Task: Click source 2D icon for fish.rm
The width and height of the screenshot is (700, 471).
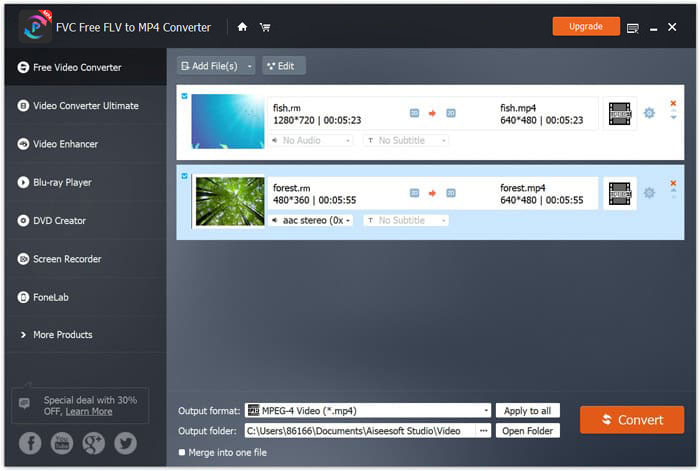Action: click(x=414, y=113)
